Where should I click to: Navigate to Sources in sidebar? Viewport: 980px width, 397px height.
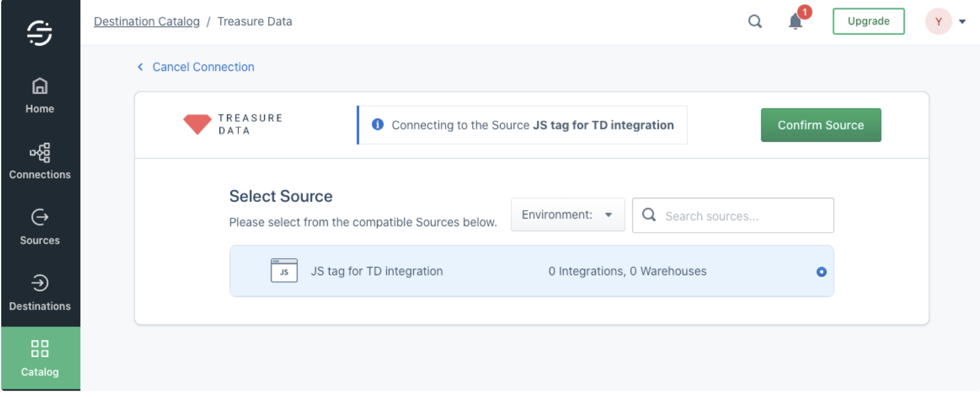[x=40, y=227]
